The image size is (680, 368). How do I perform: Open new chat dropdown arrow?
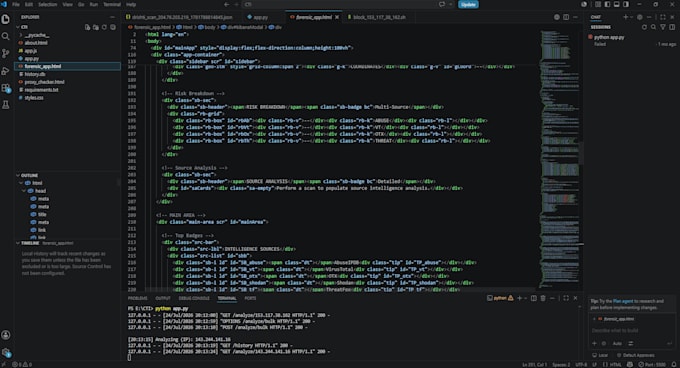(631, 17)
